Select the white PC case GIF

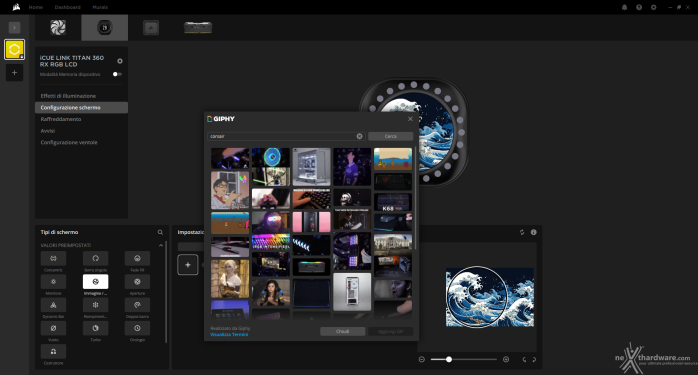(312, 167)
